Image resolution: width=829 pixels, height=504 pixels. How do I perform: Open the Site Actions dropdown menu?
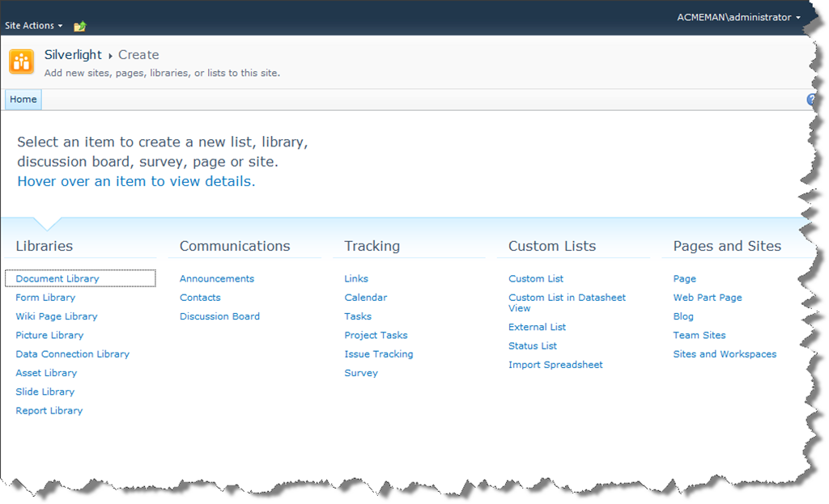tap(33, 26)
